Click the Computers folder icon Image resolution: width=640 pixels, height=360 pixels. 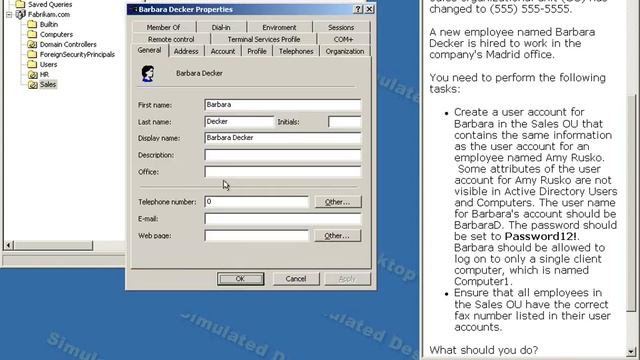pos(32,35)
